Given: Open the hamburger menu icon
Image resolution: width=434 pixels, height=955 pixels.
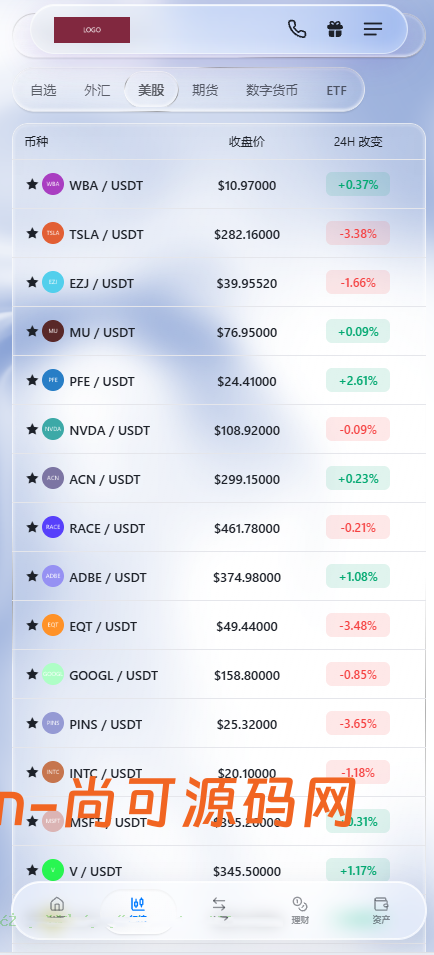Looking at the screenshot, I should [373, 29].
